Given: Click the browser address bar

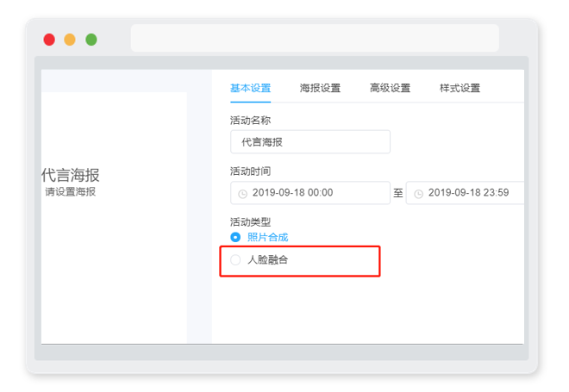Looking at the screenshot, I should pos(315,38).
